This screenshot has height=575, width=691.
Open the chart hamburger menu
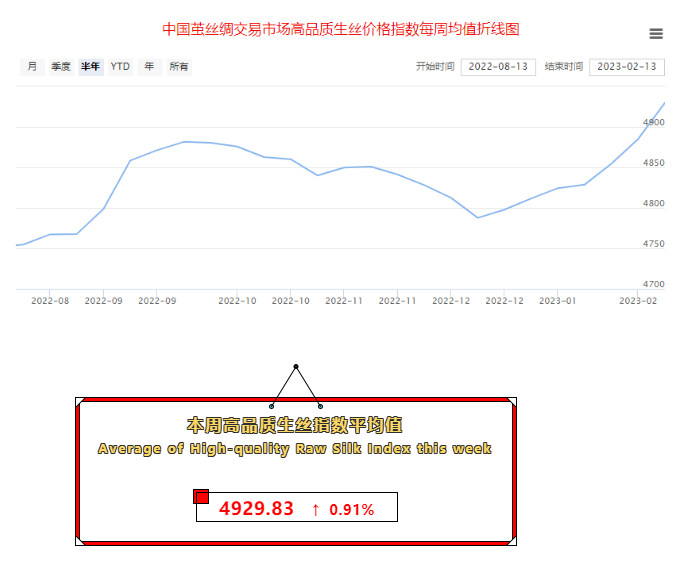pyautogui.click(x=656, y=33)
